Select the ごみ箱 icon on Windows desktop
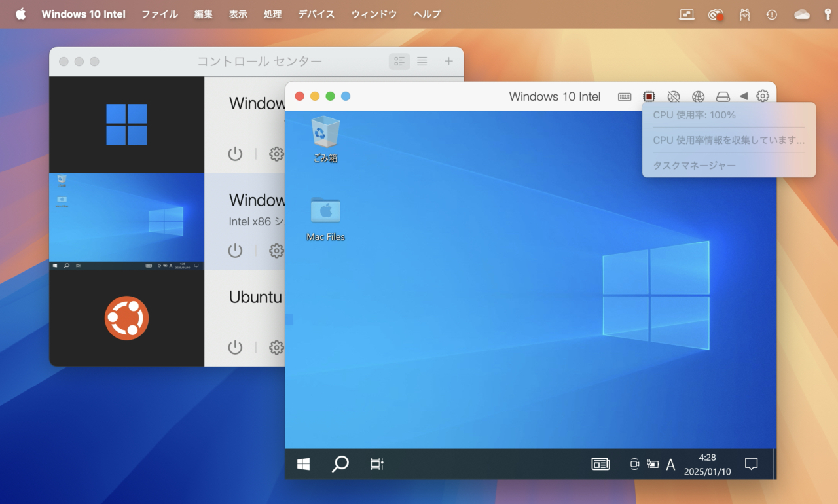The height and width of the screenshot is (504, 838). 325,139
